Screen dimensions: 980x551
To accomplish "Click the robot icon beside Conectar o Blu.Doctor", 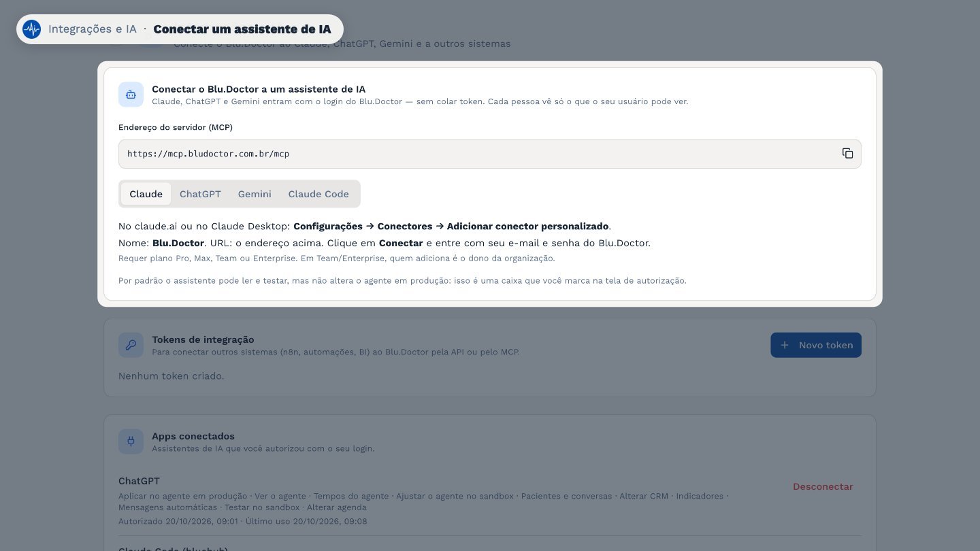I will (131, 95).
